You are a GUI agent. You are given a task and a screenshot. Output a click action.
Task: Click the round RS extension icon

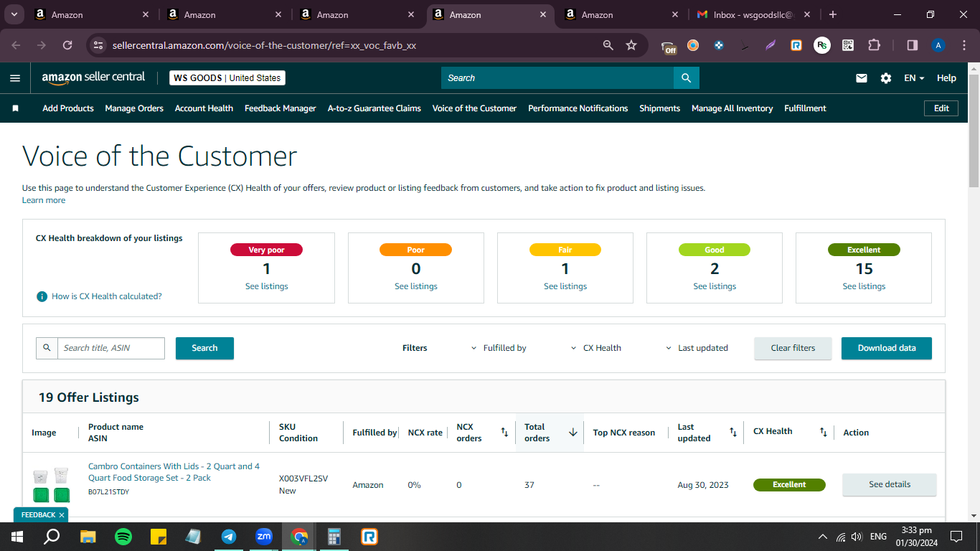(822, 45)
